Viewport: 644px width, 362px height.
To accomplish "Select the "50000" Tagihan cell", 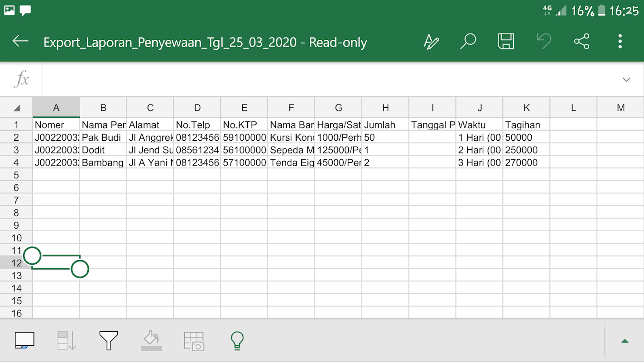I will point(527,138).
